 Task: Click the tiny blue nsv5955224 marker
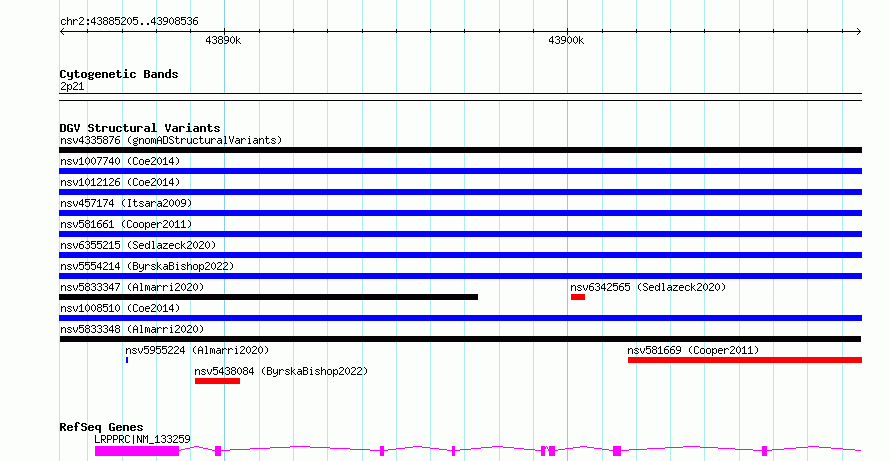pos(127,360)
